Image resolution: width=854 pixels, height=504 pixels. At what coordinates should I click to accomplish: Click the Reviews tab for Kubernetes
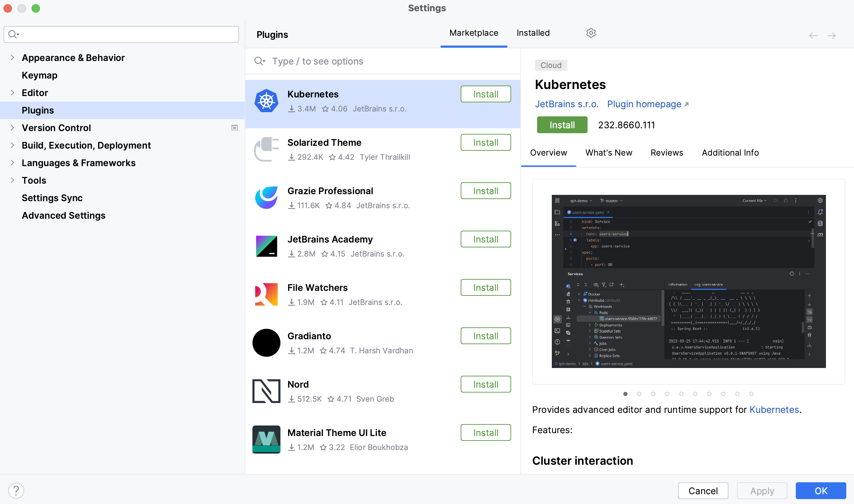pyautogui.click(x=667, y=152)
